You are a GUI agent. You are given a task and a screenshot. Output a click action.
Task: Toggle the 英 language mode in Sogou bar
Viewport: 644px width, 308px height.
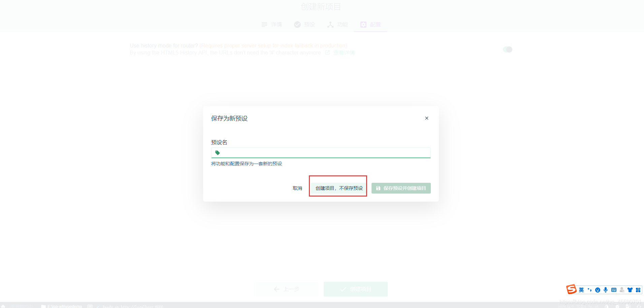[x=581, y=290]
